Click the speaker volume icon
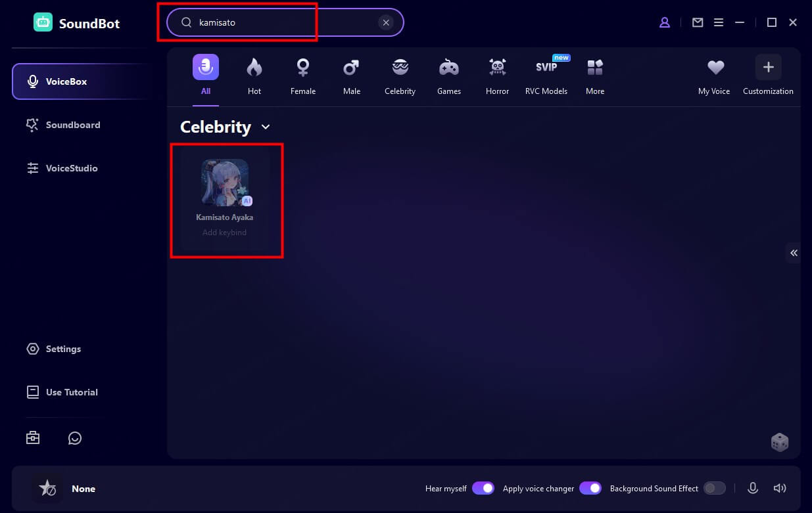Screen dimensions: 812x513 (780, 488)
